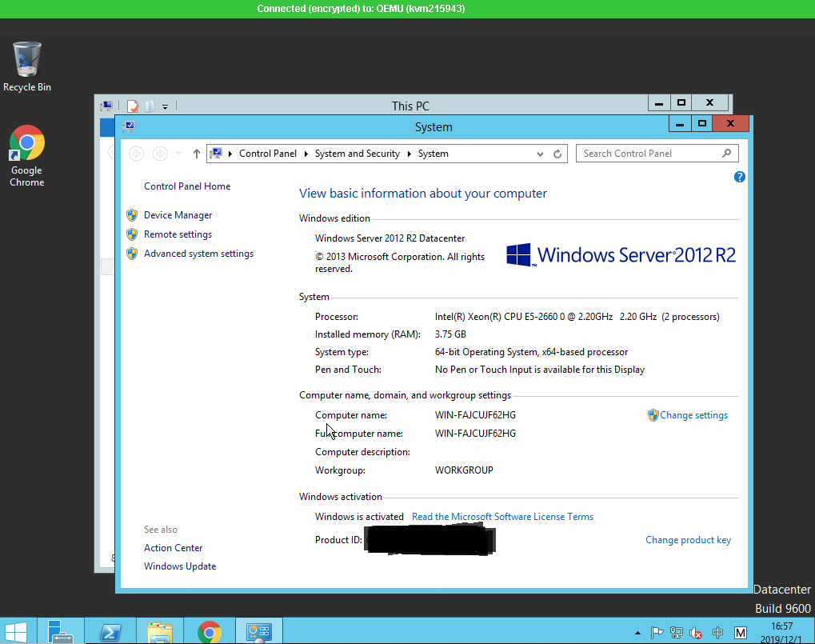Refresh the System page address bar
The image size is (815, 644).
pos(557,154)
